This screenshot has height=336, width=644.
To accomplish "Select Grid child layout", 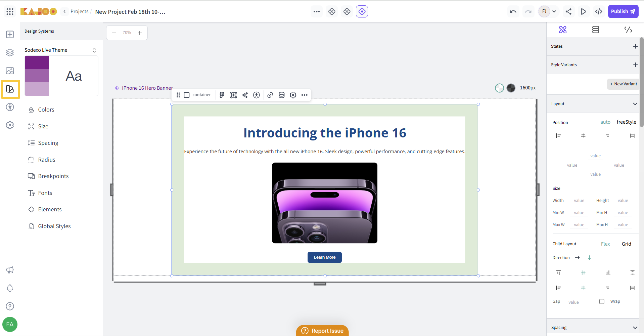I will 626,244.
